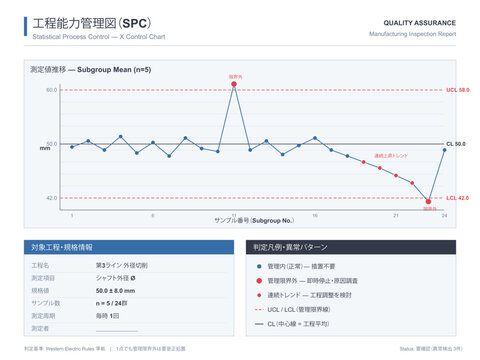The image size is (480, 360).
Task: Click the x-axis tick label 21
Action: (396, 216)
